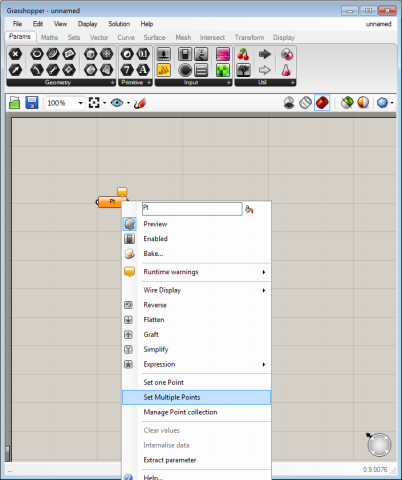Save document with the blue floppy icon

(x=32, y=103)
